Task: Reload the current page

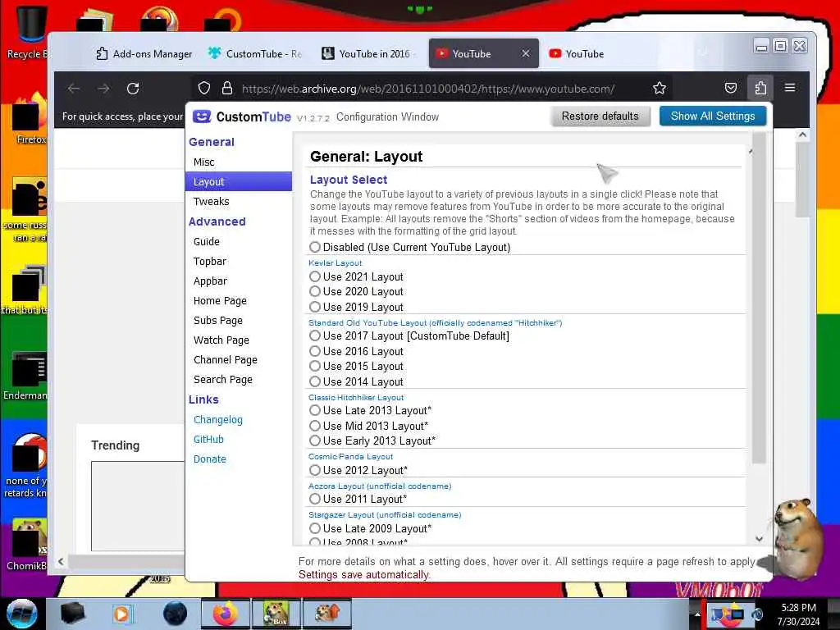Action: point(133,89)
